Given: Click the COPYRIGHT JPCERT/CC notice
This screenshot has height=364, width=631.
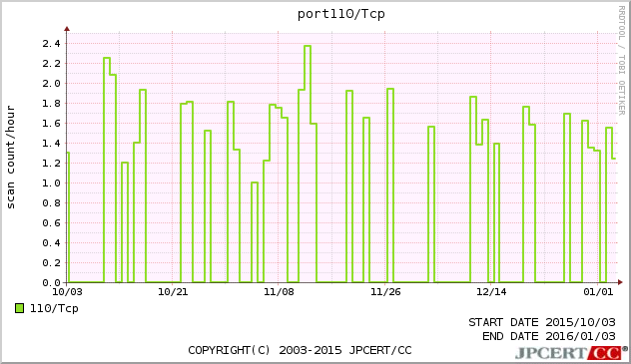Looking at the screenshot, I should tap(300, 350).
